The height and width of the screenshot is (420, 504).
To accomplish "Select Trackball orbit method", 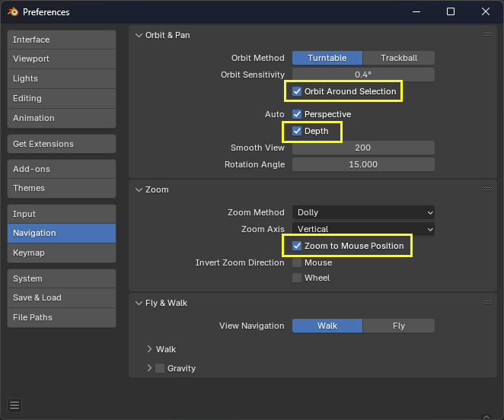I will [x=399, y=58].
